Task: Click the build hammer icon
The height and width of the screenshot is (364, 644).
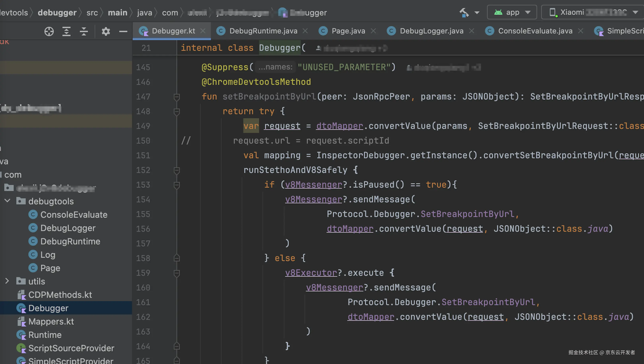Action: [x=464, y=12]
